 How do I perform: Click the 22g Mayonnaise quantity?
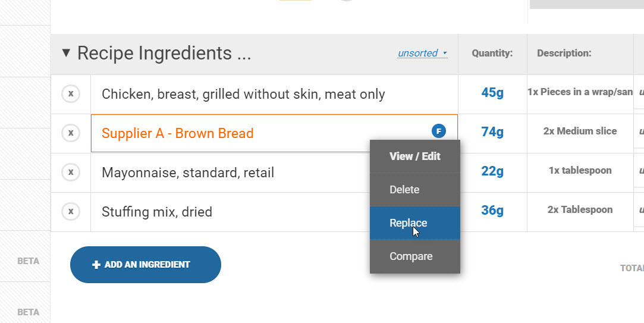492,171
